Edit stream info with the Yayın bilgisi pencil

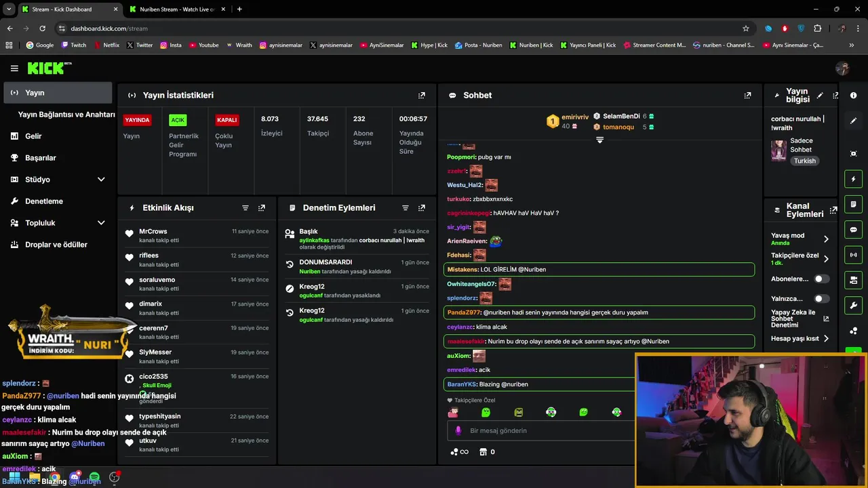(820, 96)
